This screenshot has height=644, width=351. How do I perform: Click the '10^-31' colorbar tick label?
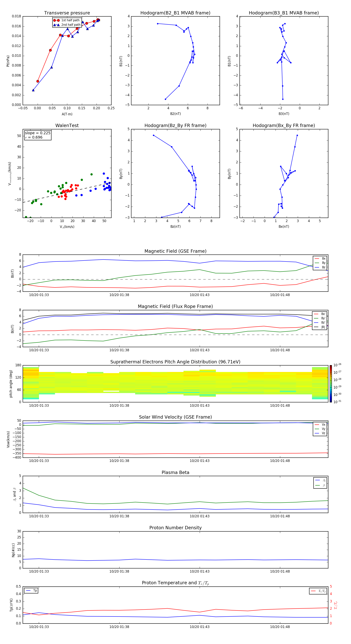tap(337, 402)
